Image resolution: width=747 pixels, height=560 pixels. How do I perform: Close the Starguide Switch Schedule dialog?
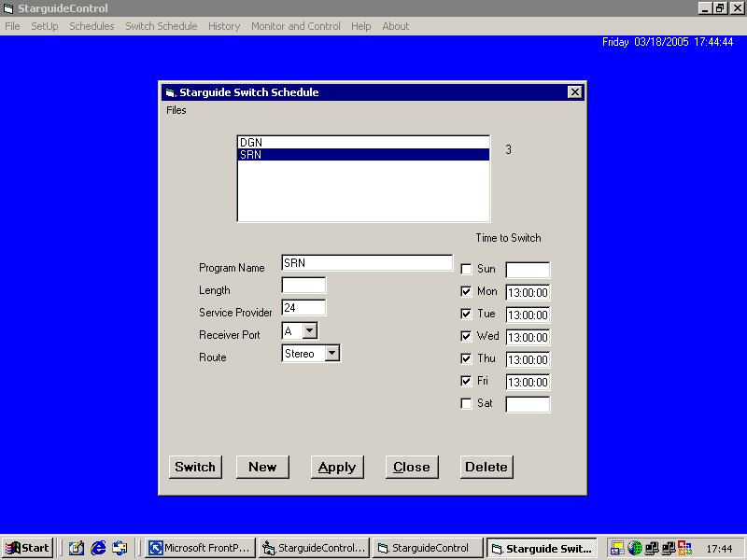tap(575, 91)
